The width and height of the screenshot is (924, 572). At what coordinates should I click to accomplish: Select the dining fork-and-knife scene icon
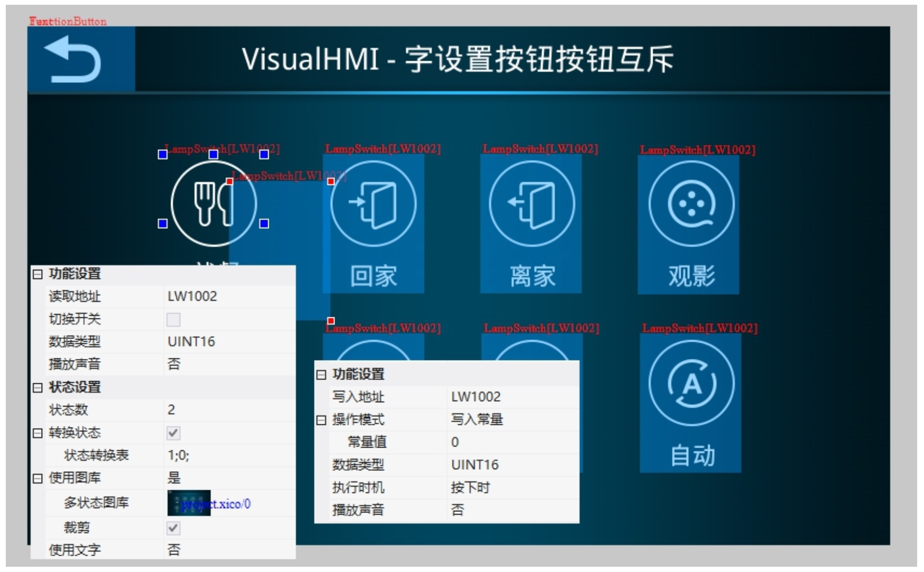tap(213, 203)
